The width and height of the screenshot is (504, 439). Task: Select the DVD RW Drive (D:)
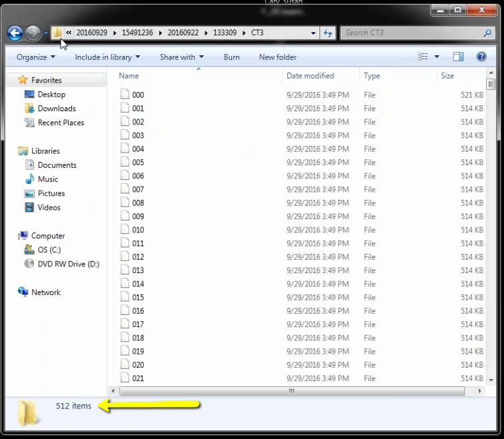coord(68,264)
